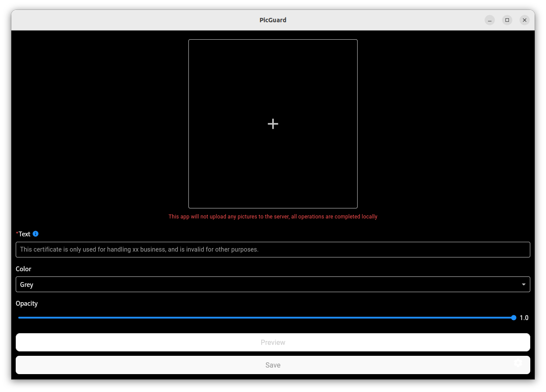
Task: Click the gear icon on the Save button
Action: (518, 363)
